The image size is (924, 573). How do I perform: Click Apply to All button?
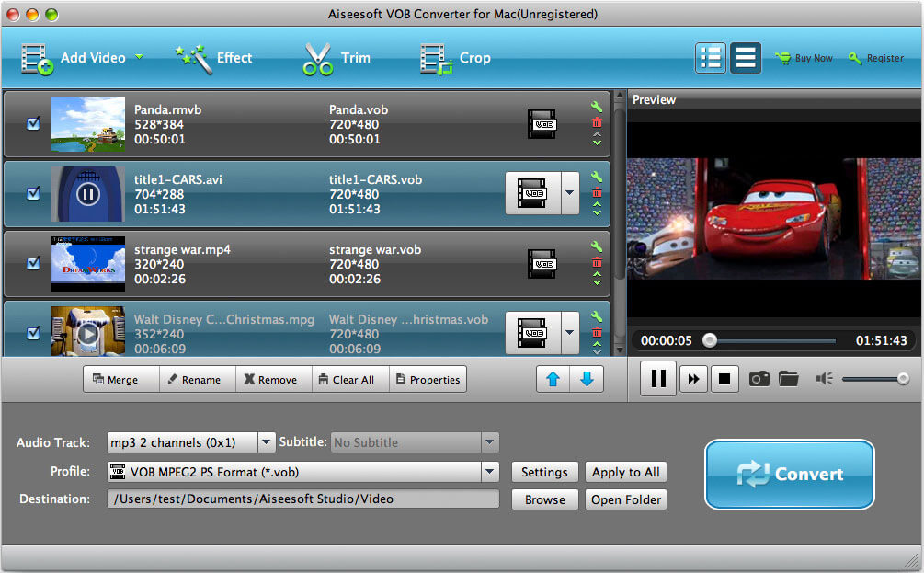coord(626,472)
